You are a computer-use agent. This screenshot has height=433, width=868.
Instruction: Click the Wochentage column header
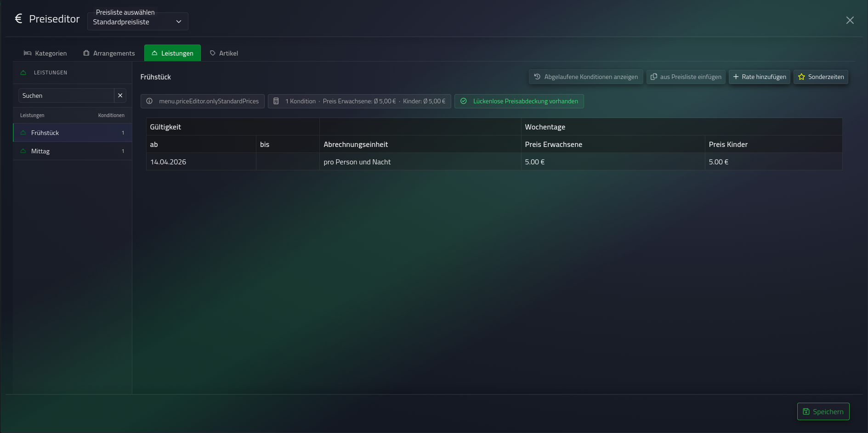click(x=682, y=127)
